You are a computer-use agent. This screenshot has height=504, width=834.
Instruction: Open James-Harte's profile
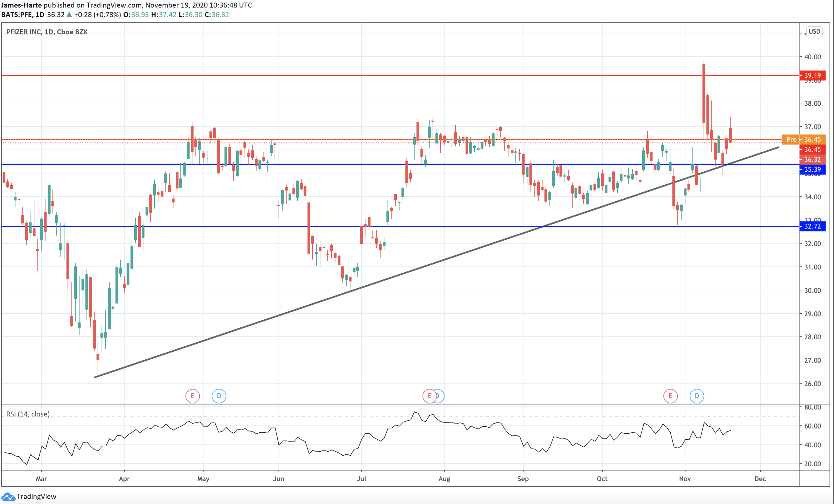point(22,5)
